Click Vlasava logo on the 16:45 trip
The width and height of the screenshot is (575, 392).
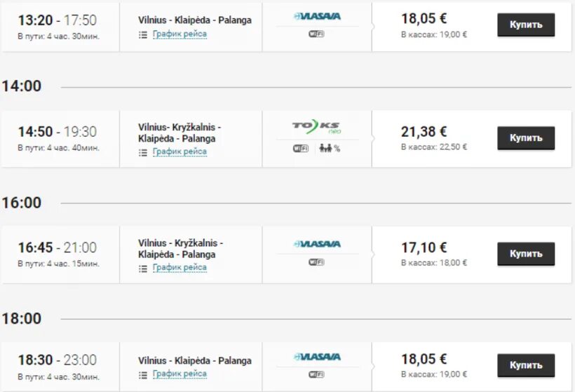(317, 244)
